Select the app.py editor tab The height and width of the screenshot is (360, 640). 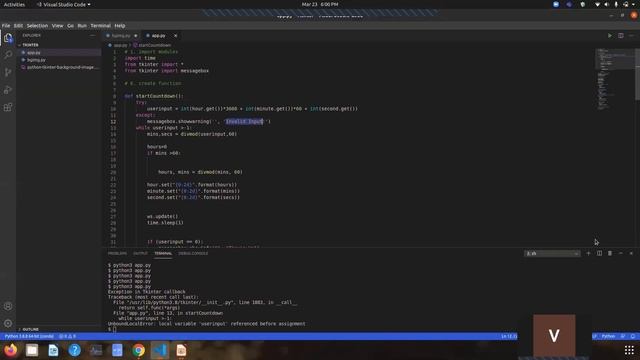click(158, 36)
